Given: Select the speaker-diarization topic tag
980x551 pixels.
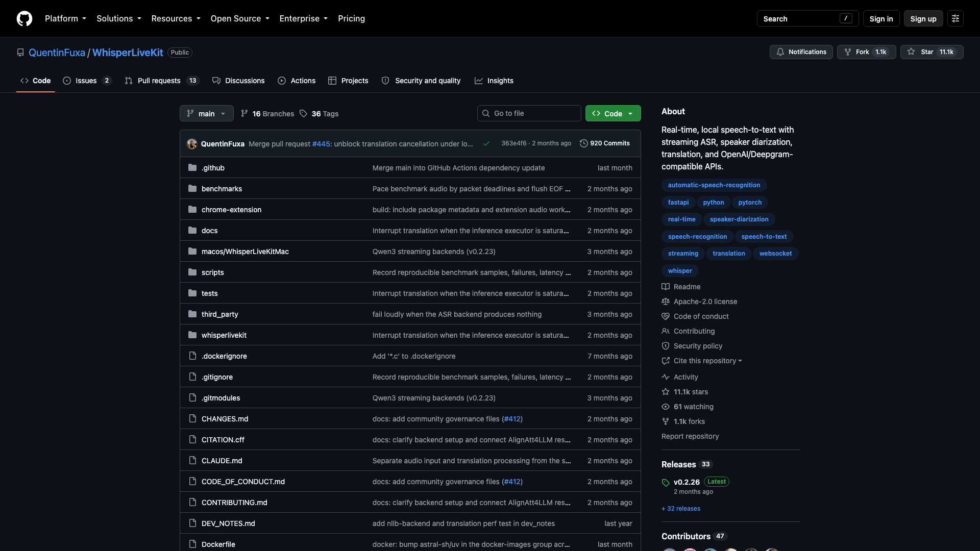Looking at the screenshot, I should [x=739, y=219].
